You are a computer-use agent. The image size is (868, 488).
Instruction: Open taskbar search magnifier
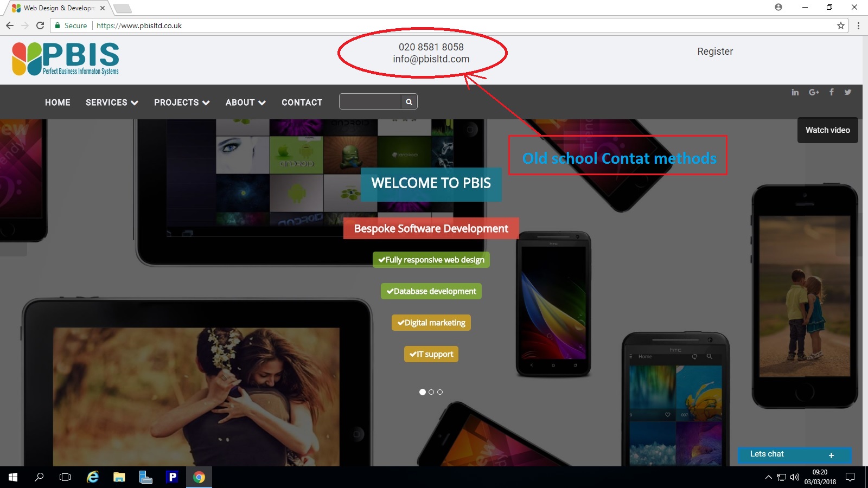39,477
